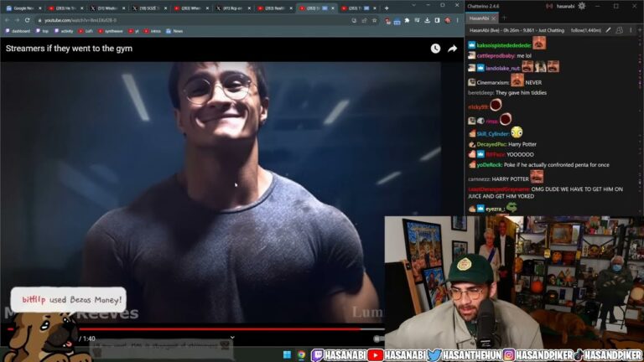Open the activity bookmark
The image size is (644, 362).
64,31
